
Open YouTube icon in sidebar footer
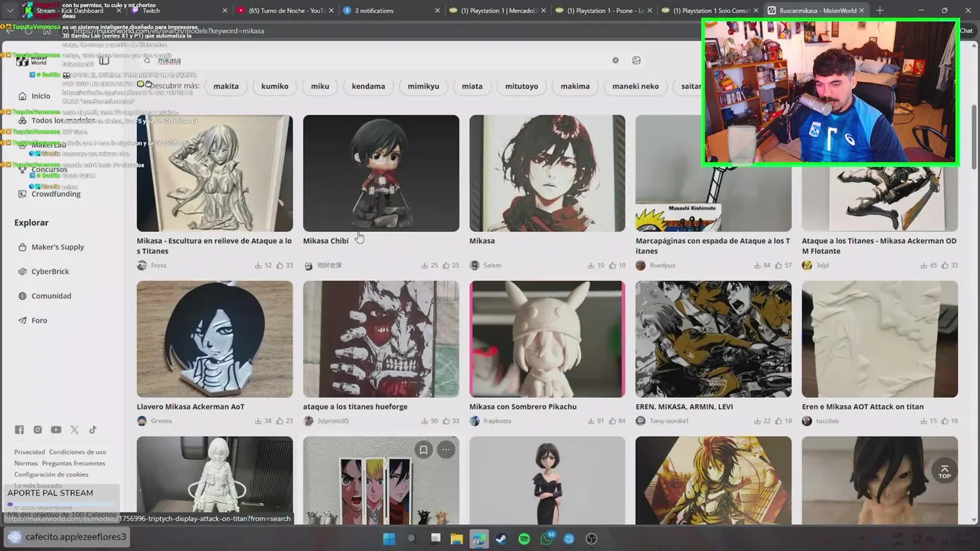tap(56, 430)
